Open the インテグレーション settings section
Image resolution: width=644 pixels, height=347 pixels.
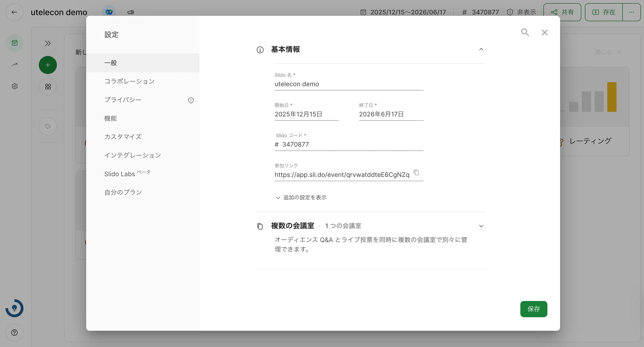click(132, 155)
